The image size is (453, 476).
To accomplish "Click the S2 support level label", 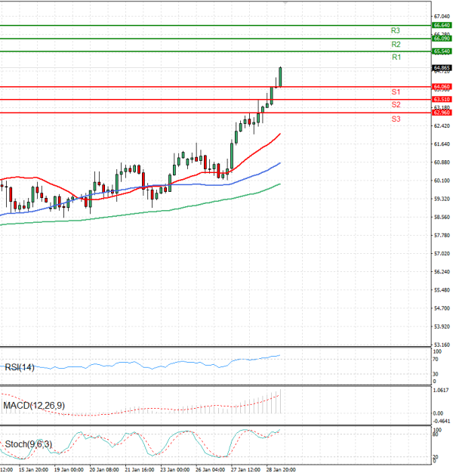I will [396, 104].
